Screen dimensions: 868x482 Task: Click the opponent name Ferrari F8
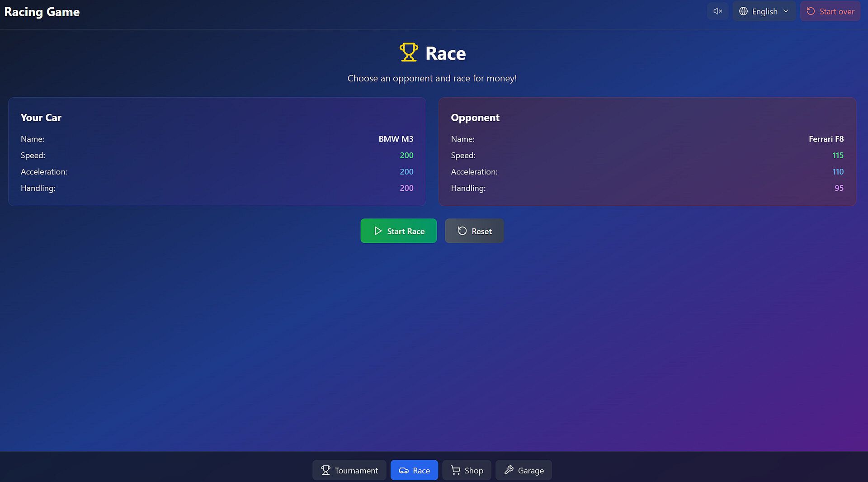(x=826, y=139)
